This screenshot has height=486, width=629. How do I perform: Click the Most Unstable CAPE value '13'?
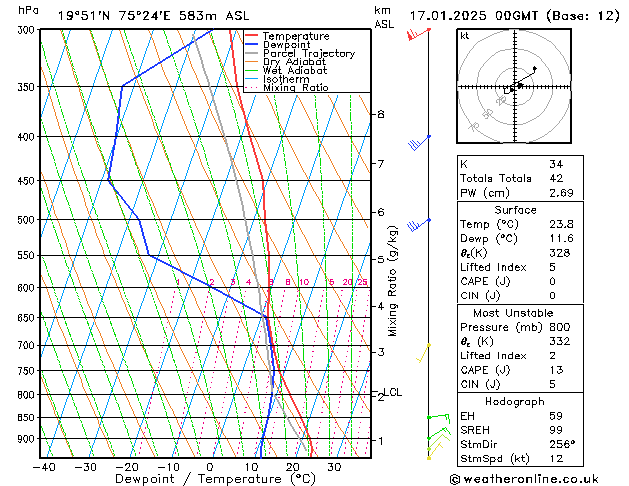click(556, 370)
